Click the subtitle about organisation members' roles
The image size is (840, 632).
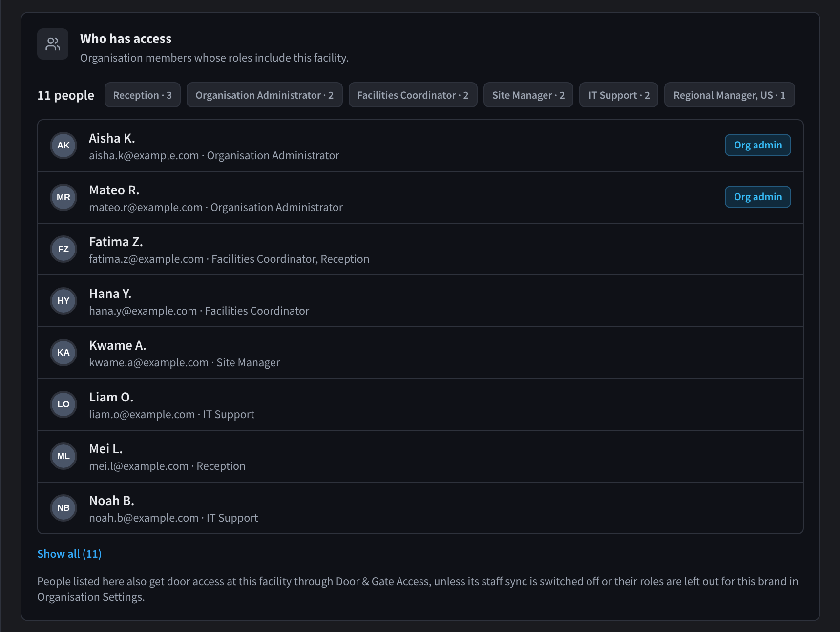tap(214, 58)
